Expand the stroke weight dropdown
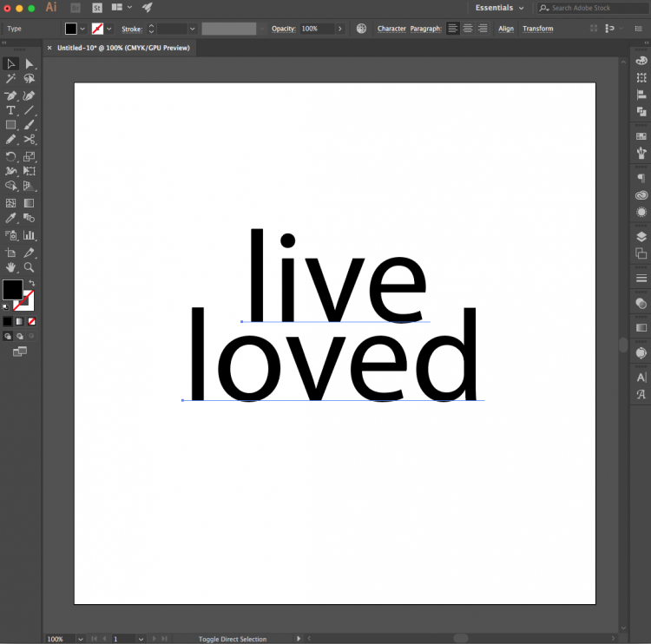Screen dimensions: 651x644 192,29
